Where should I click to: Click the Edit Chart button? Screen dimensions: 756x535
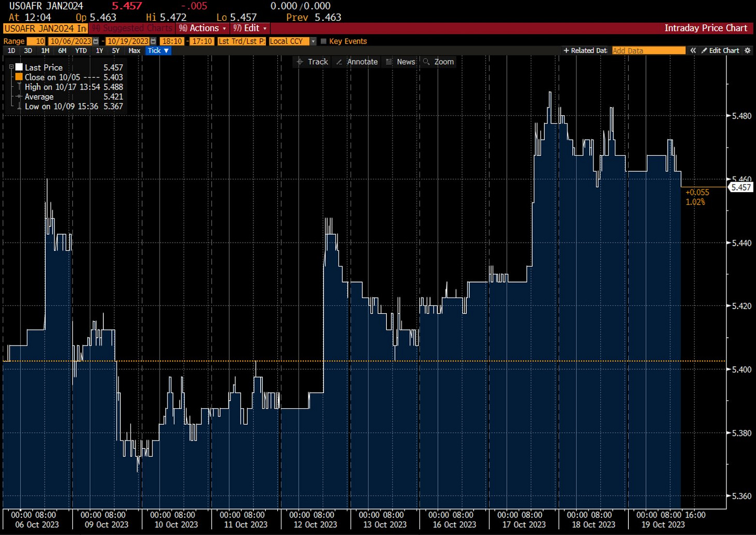720,50
